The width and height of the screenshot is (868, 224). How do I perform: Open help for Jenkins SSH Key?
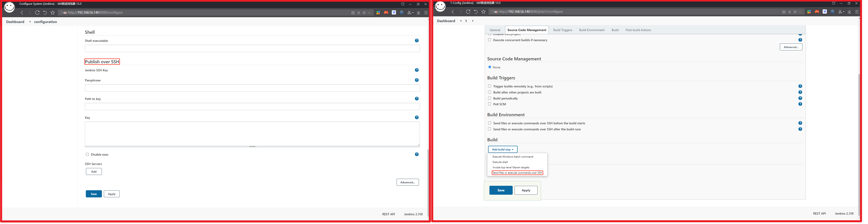click(417, 70)
